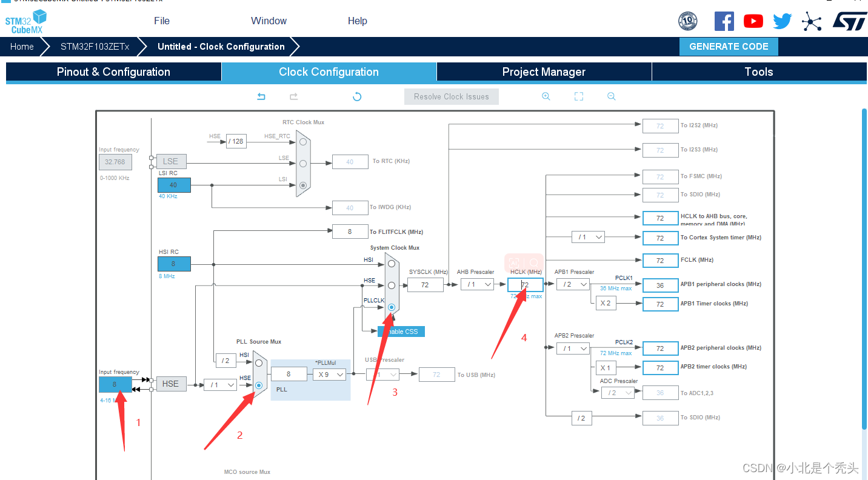Open the Window menu

[x=269, y=21]
